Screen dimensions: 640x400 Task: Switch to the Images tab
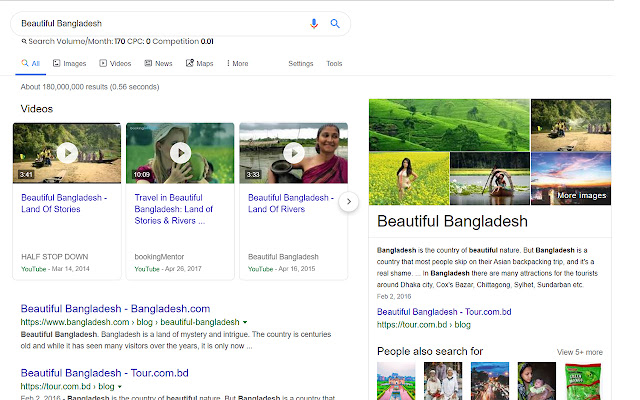(x=69, y=64)
